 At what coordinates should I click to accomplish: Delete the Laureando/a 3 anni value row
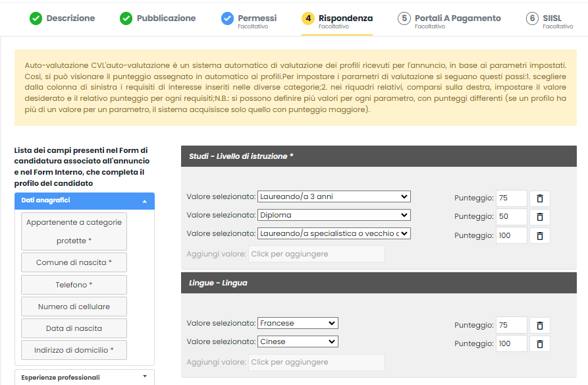tap(540, 198)
